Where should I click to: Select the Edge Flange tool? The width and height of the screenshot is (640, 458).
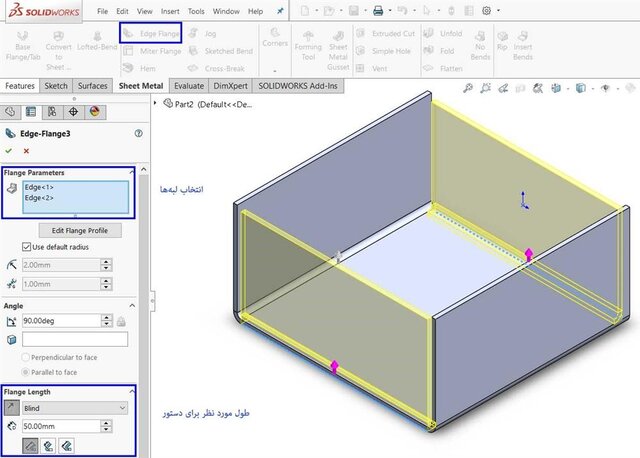pos(151,33)
